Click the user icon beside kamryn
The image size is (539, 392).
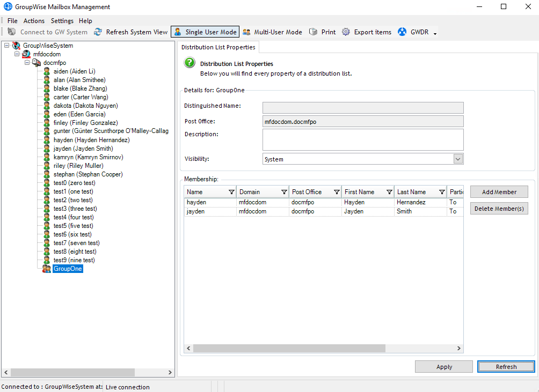tap(47, 157)
